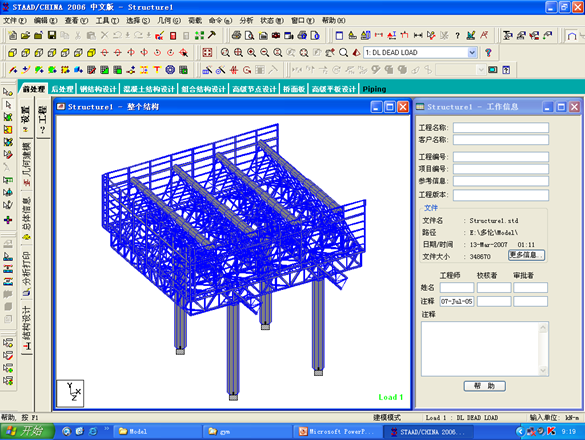Expand the 1: DL DEAD LOAD dropdown
This screenshot has height=440, width=585.
tap(472, 53)
